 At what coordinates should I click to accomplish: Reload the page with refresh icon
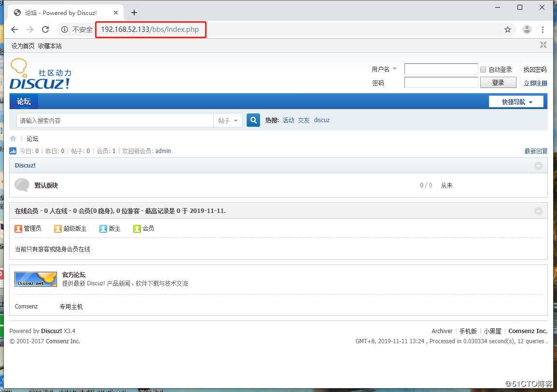(x=45, y=29)
